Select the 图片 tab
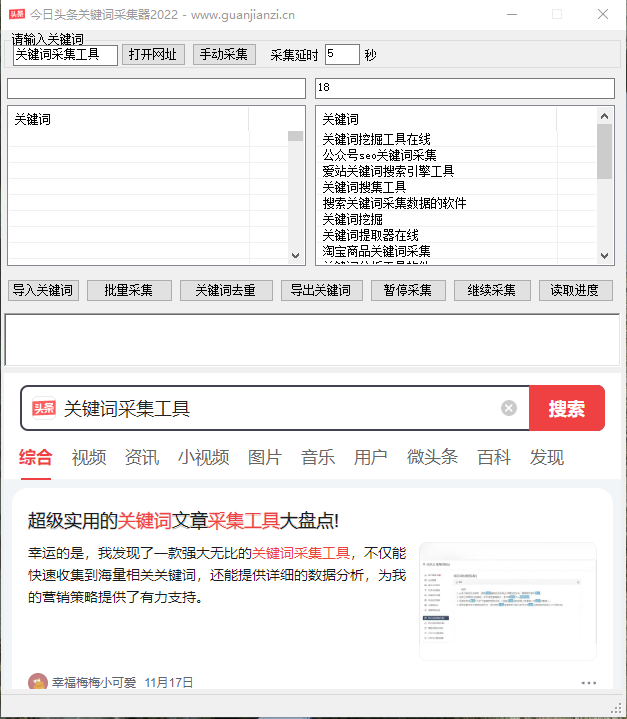Image resolution: width=627 pixels, height=719 pixels. [265, 457]
